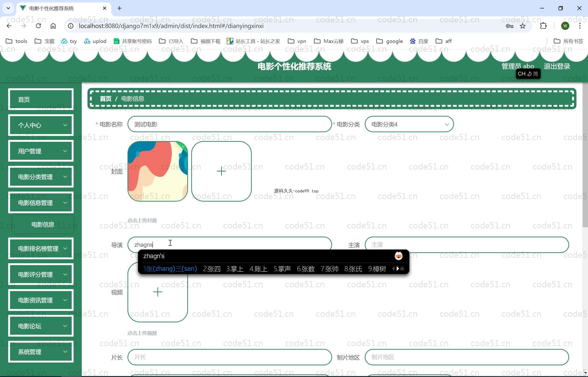
Task: Open the vpn bookmark folder
Action: [297, 41]
